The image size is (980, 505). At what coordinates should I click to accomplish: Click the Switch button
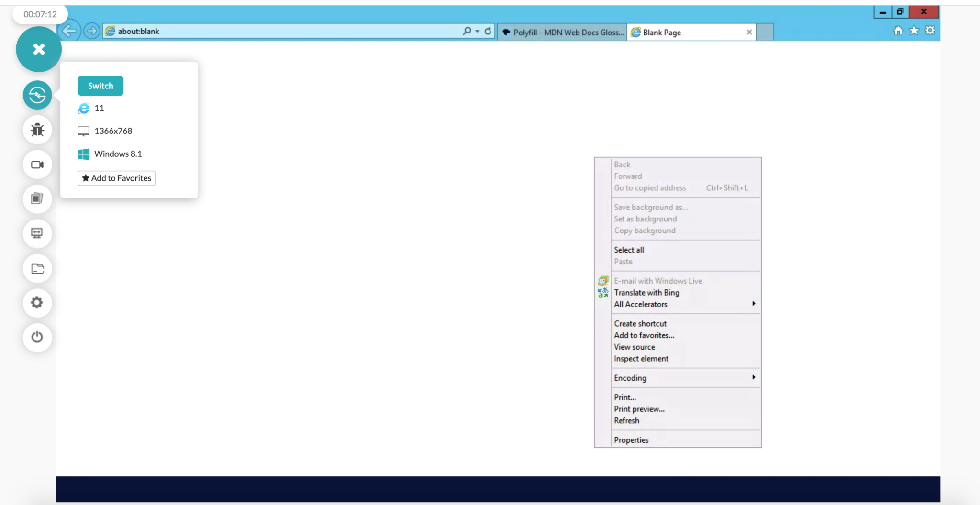(100, 86)
